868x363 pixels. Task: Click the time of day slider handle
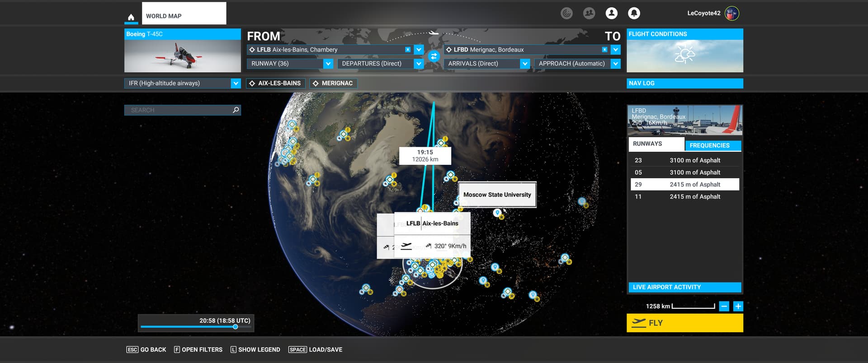click(x=235, y=327)
